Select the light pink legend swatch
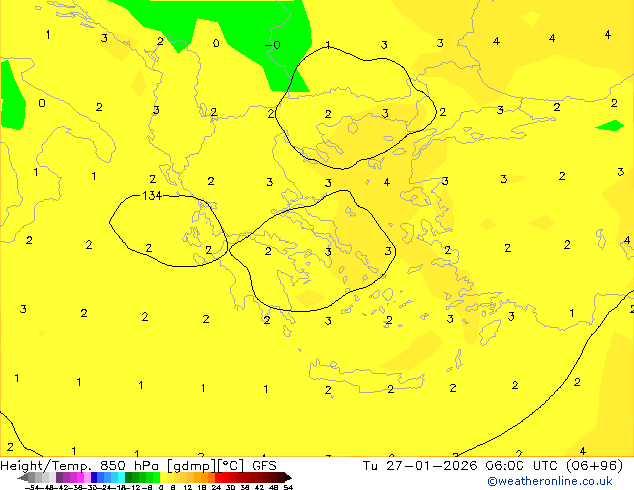The image size is (634, 490). click(87, 477)
